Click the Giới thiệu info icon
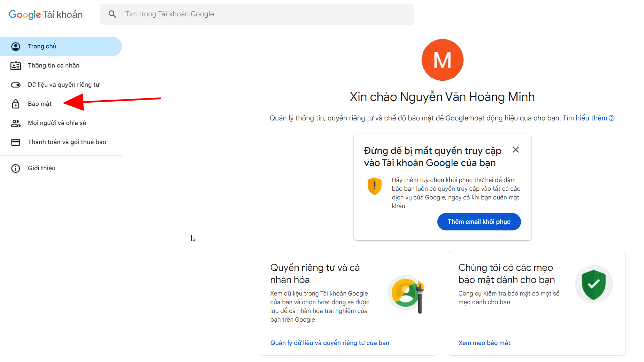The image size is (644, 362). 16,168
